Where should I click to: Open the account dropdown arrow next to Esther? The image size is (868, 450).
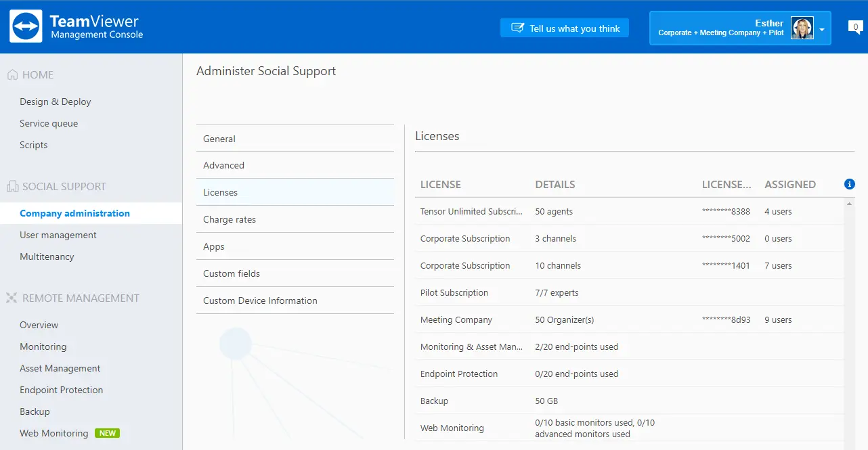822,30
